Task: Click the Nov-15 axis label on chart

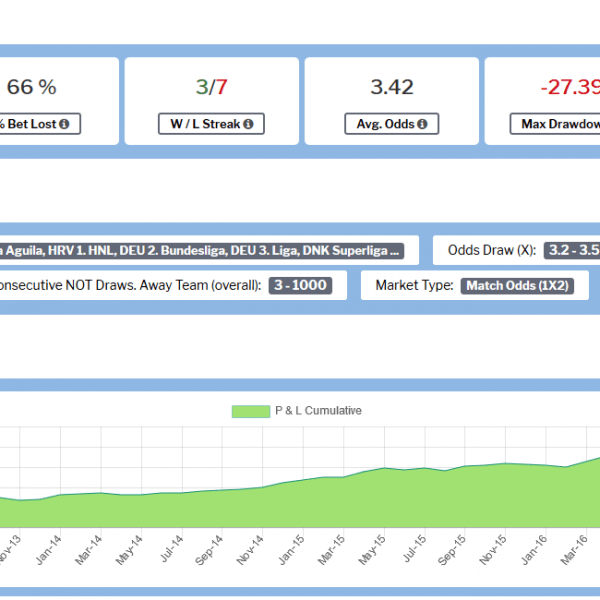Action: point(493,550)
